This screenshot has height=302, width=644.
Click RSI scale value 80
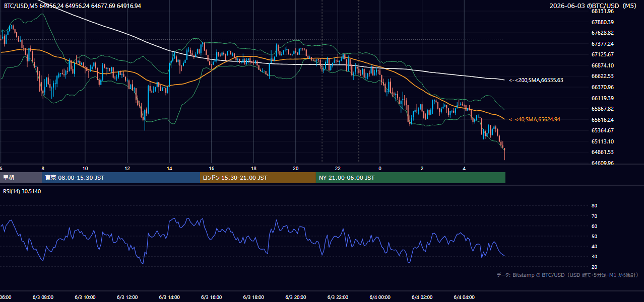point(594,206)
